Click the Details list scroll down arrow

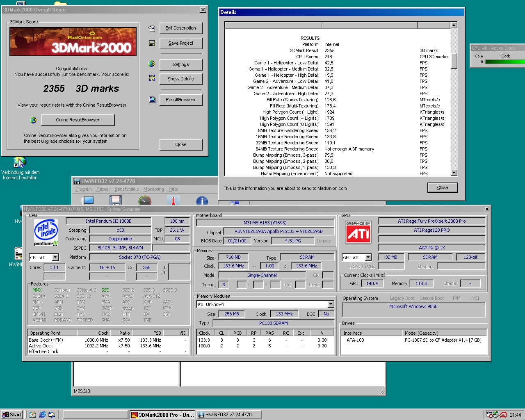click(454, 173)
